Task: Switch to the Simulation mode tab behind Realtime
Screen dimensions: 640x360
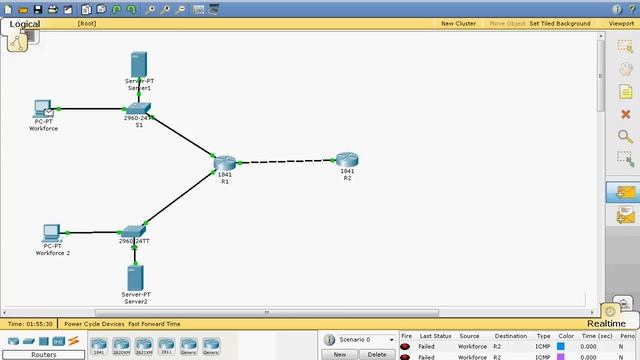Action: [x=623, y=302]
